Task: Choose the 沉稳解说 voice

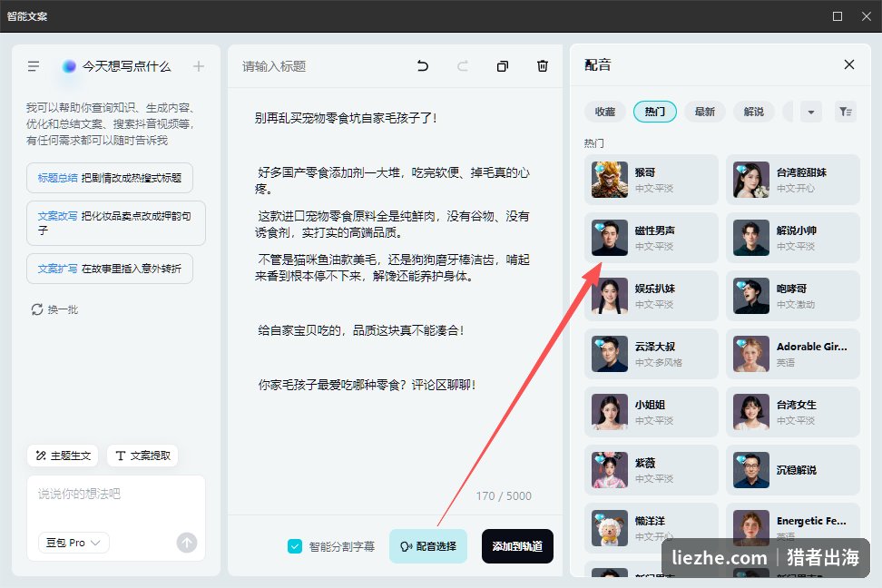Action: click(793, 469)
